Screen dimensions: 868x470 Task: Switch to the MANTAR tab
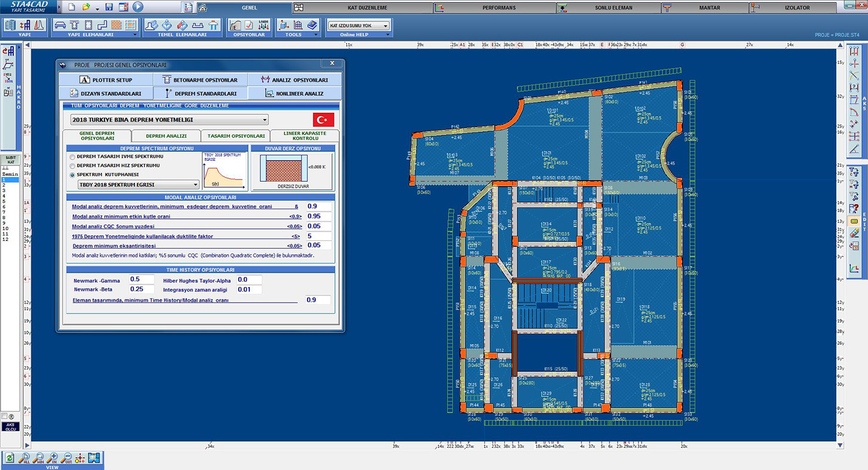[705, 8]
